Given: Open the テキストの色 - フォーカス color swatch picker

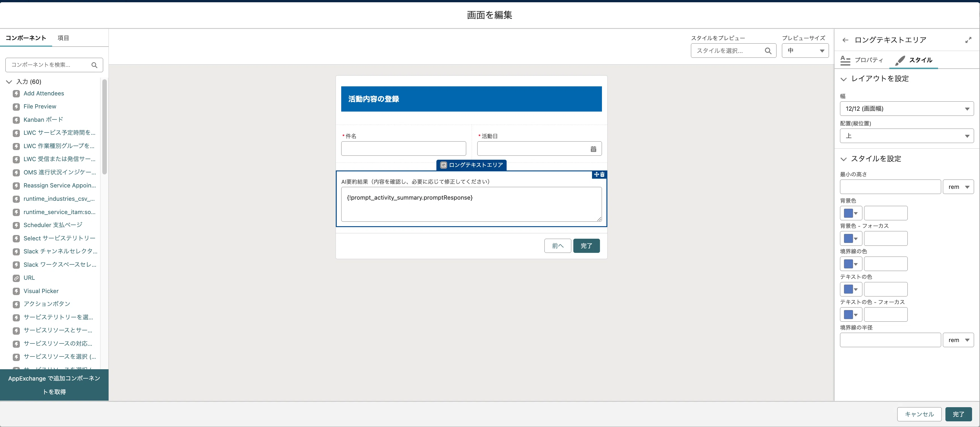Looking at the screenshot, I should [851, 315].
